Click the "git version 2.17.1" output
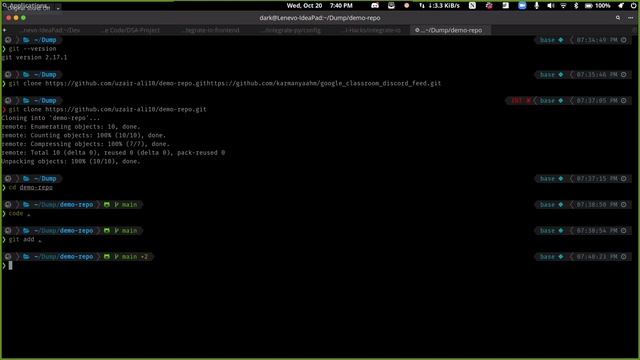 point(34,57)
